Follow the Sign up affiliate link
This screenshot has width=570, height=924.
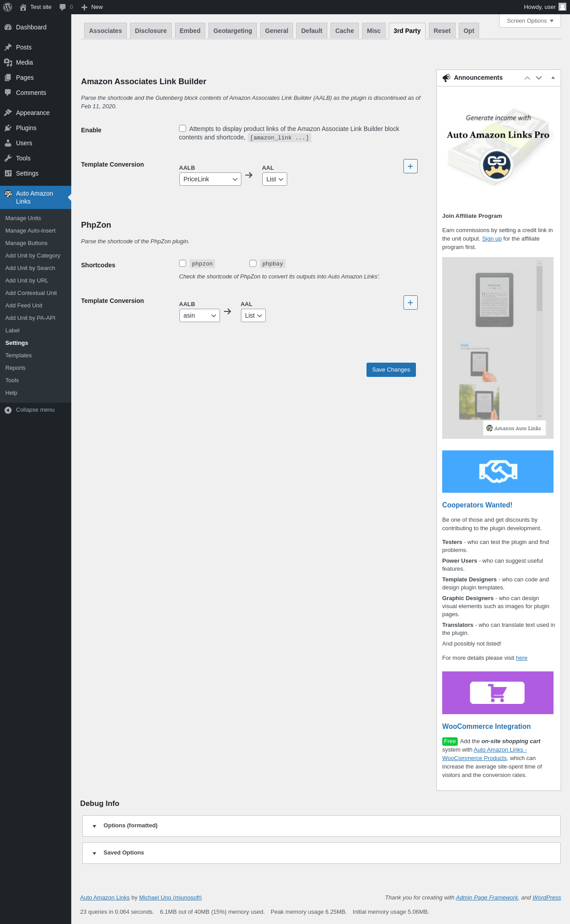coord(492,239)
